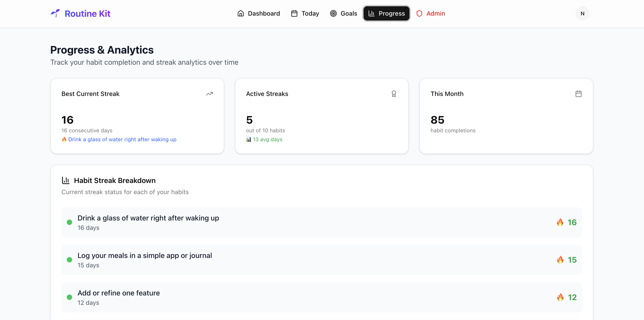Open the N user avatar menu
The width and height of the screenshot is (644, 320).
coord(582,13)
